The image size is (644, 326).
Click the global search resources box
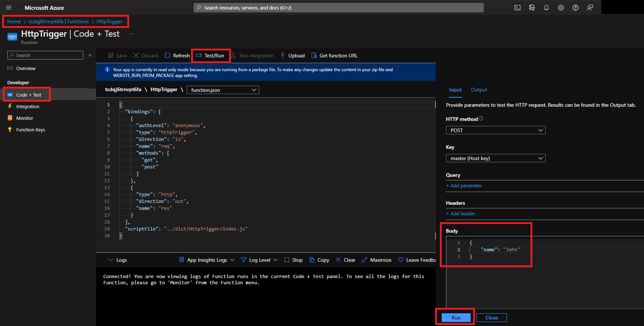(339, 8)
